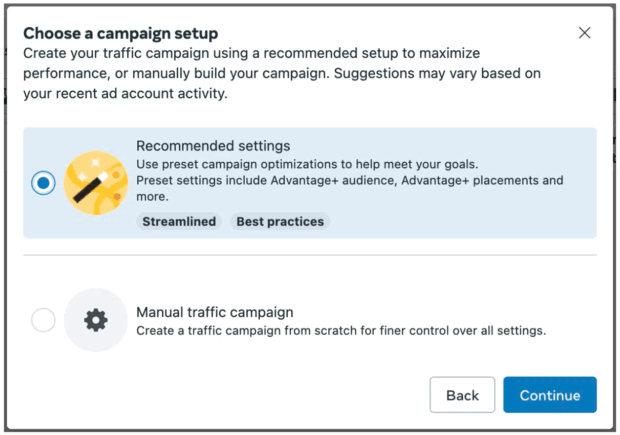Click the Streamlined tag
Viewport: 620px width, 435px height.
pos(179,221)
